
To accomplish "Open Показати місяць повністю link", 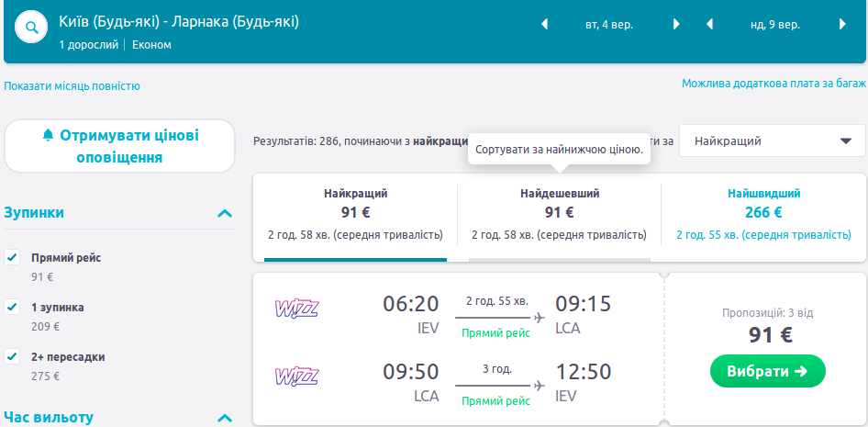I will coord(72,86).
